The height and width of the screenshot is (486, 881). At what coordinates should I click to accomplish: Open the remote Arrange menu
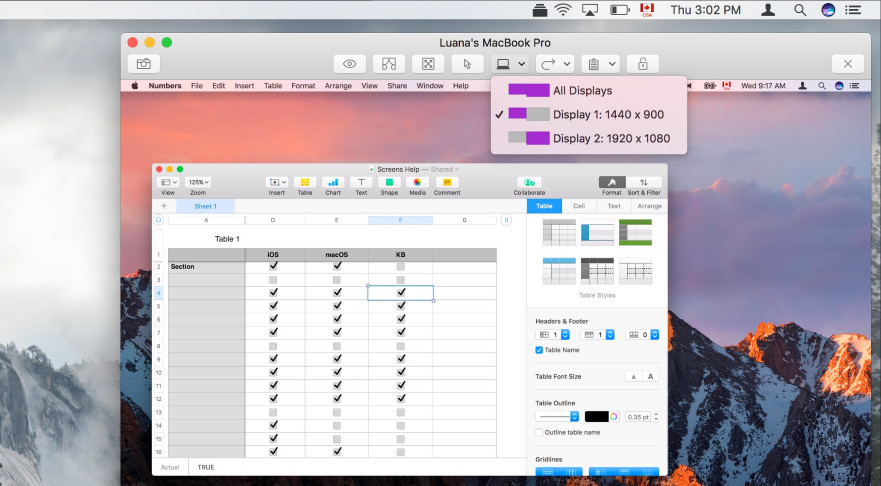(x=338, y=86)
